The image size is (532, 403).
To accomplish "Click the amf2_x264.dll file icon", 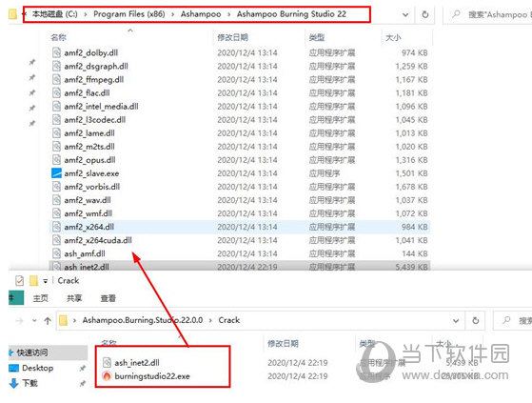I will point(56,227).
